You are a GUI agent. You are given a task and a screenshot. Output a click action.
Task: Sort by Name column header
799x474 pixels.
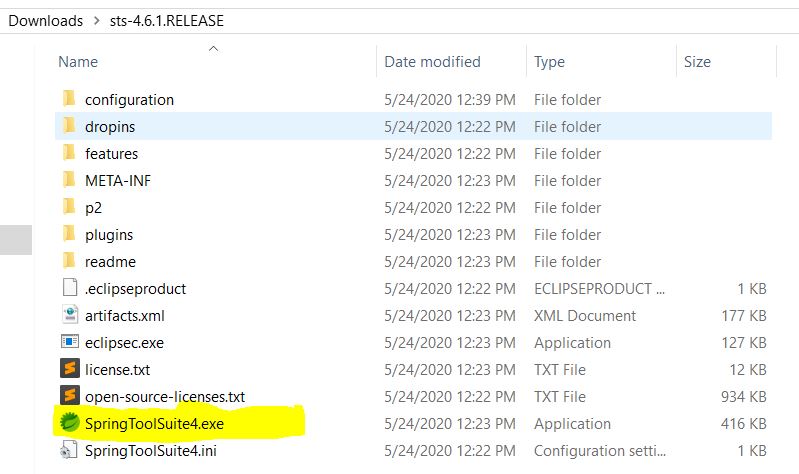tap(78, 62)
